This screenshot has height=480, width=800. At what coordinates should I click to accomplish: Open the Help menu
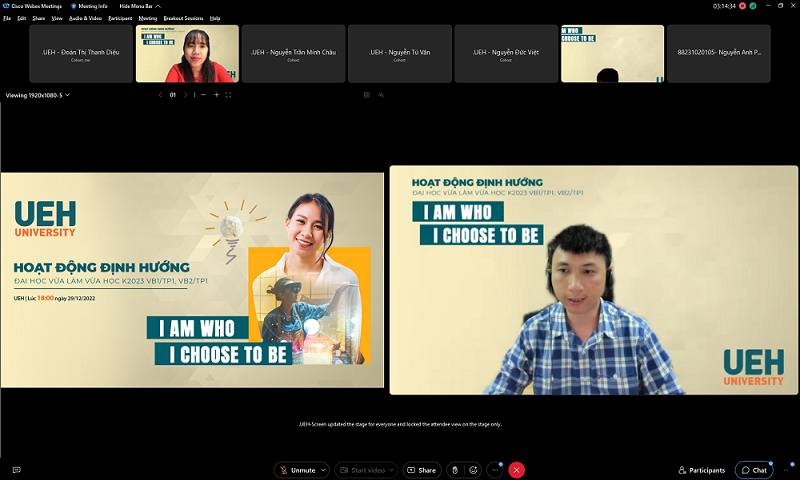click(x=215, y=18)
